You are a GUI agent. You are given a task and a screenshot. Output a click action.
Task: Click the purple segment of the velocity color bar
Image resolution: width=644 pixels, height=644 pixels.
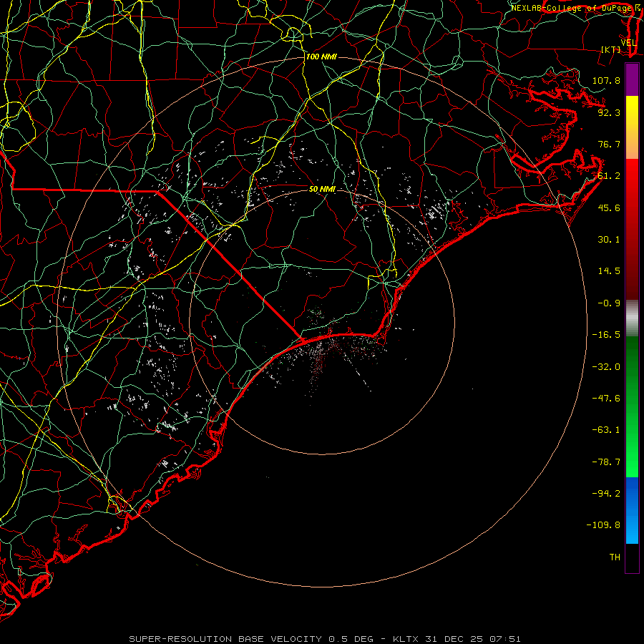click(632, 79)
